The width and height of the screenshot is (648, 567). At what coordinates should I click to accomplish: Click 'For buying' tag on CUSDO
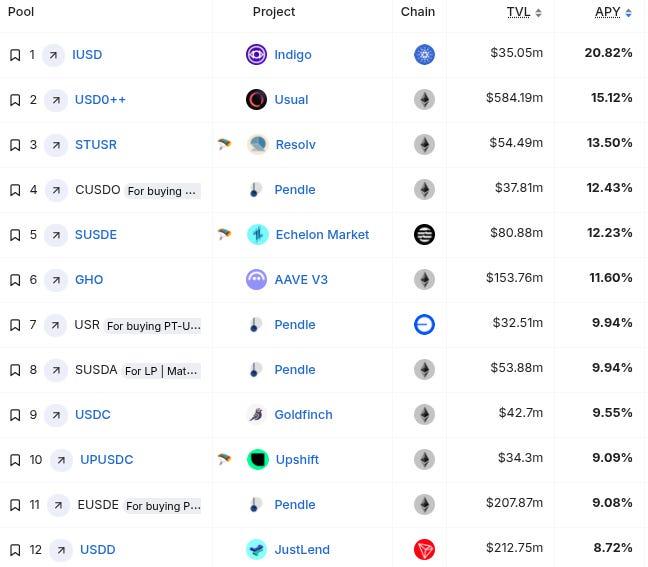click(x=163, y=191)
